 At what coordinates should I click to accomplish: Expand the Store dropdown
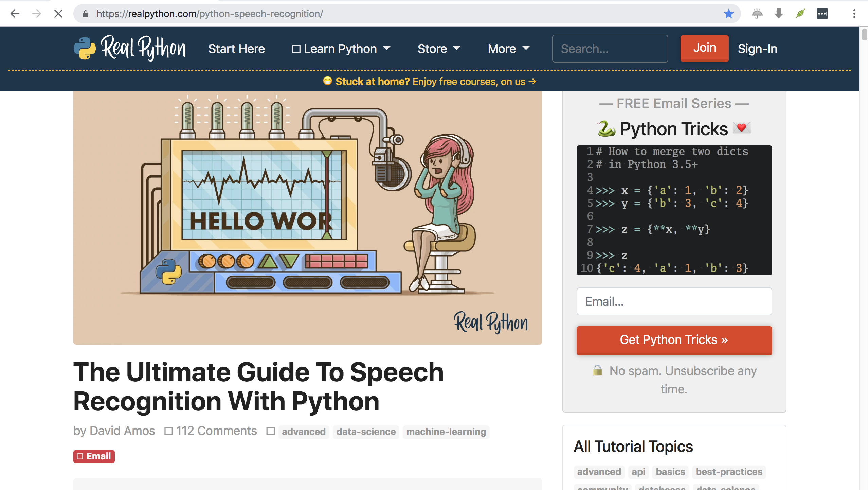click(439, 49)
